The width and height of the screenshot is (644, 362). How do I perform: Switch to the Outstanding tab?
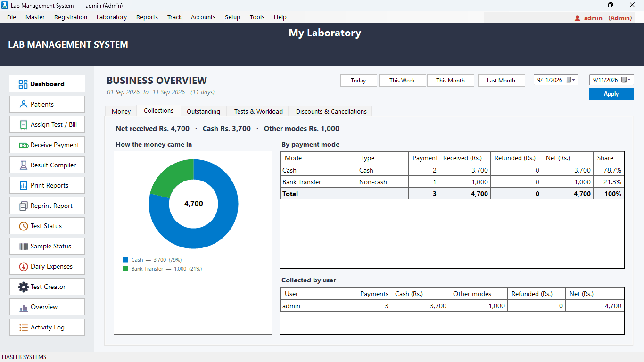tap(203, 111)
